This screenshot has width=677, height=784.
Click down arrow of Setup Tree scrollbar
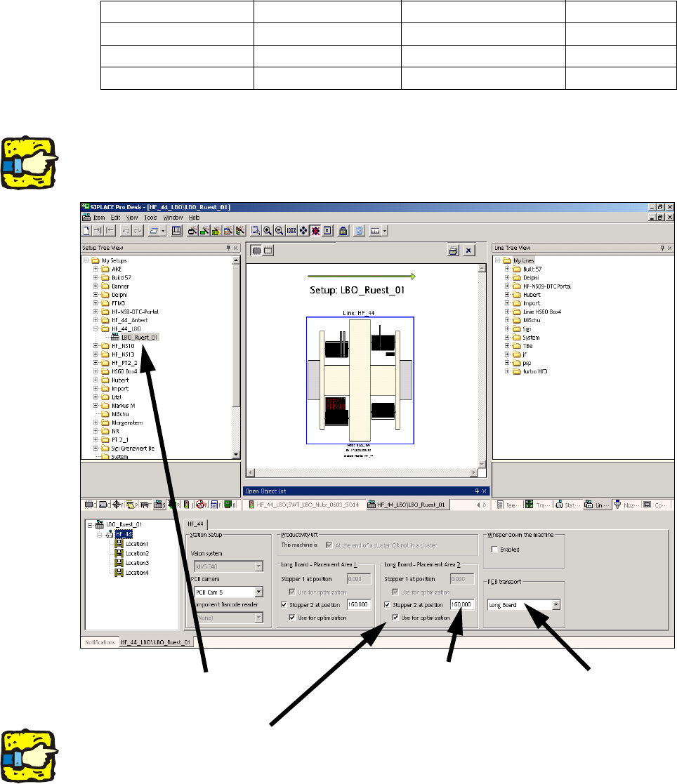pyautogui.click(x=236, y=455)
